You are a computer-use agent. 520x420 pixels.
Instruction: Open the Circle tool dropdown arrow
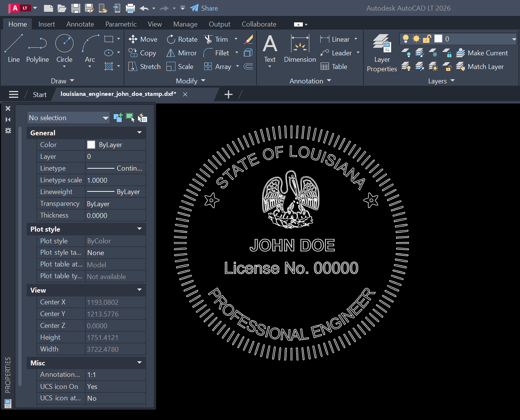point(64,67)
